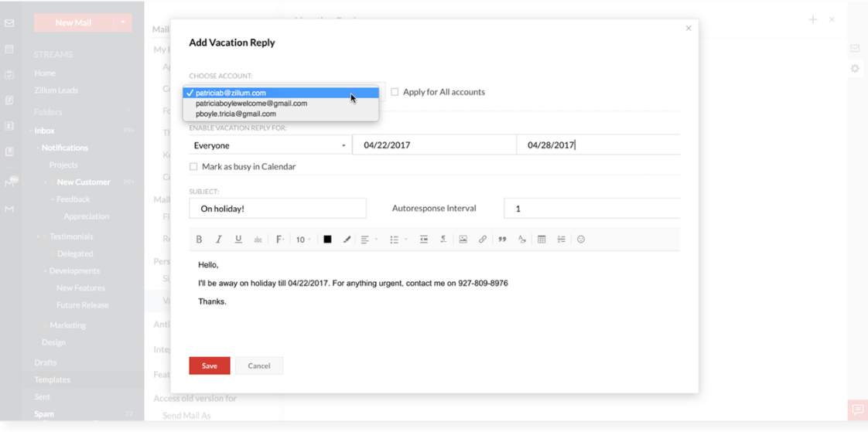Pick the highlighter background color tool
Image resolution: width=868 pixels, height=432 pixels.
(347, 240)
